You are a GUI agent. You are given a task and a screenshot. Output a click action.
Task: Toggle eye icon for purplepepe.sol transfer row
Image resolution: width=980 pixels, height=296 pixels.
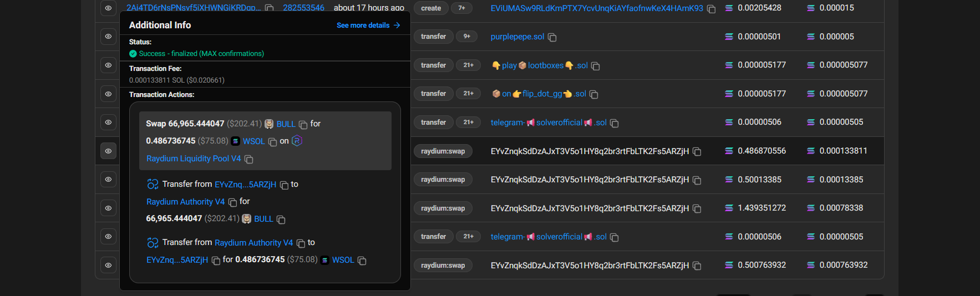point(108,37)
